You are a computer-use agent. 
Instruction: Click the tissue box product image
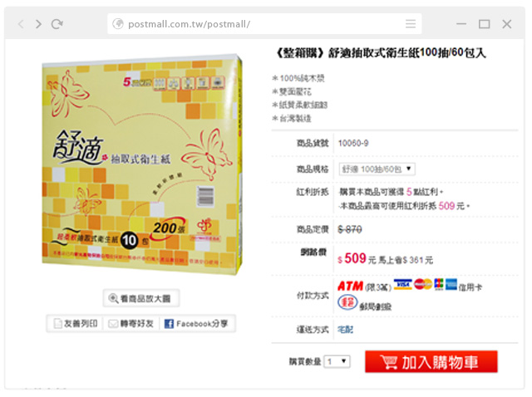tap(142, 164)
